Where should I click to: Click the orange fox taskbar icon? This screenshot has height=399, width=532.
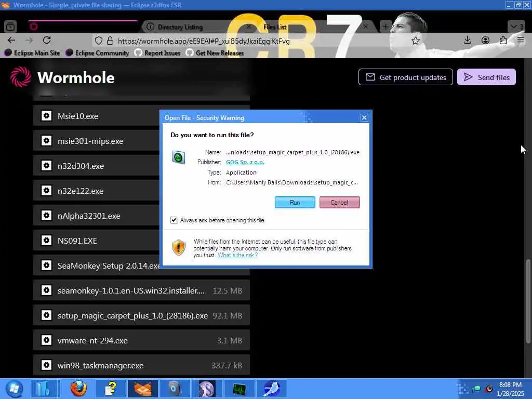coord(142,389)
